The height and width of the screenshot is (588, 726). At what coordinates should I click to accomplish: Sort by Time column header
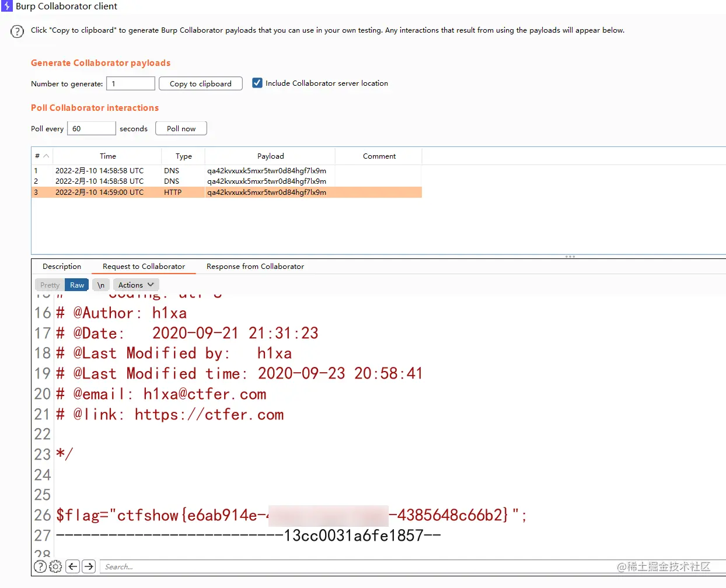pos(108,156)
